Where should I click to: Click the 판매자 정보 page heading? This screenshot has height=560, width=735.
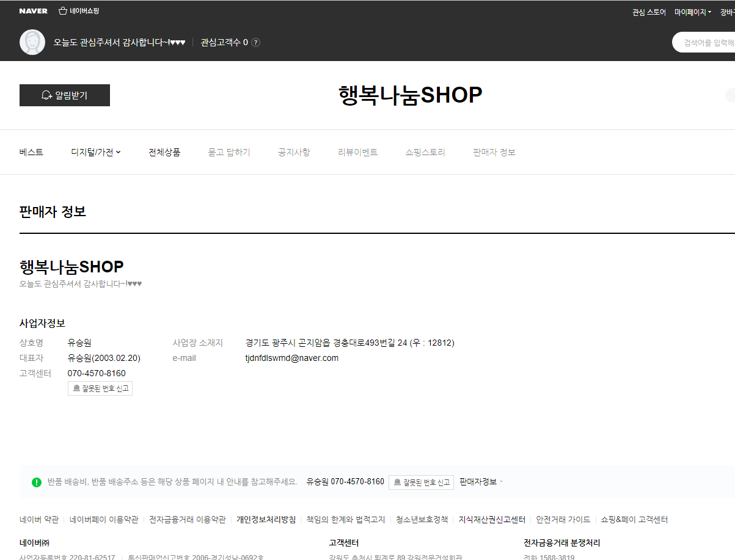[53, 212]
